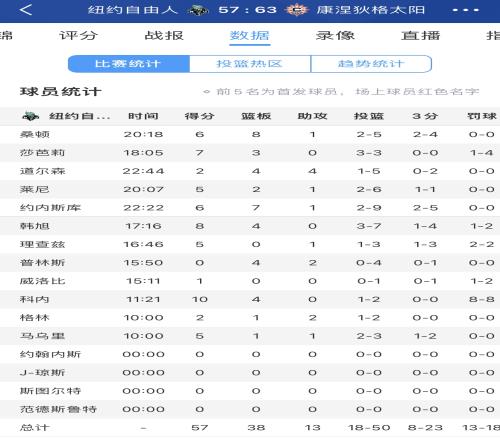Image resolution: width=500 pixels, height=440 pixels.
Task: Switch to the 战报 tab
Action: click(164, 35)
